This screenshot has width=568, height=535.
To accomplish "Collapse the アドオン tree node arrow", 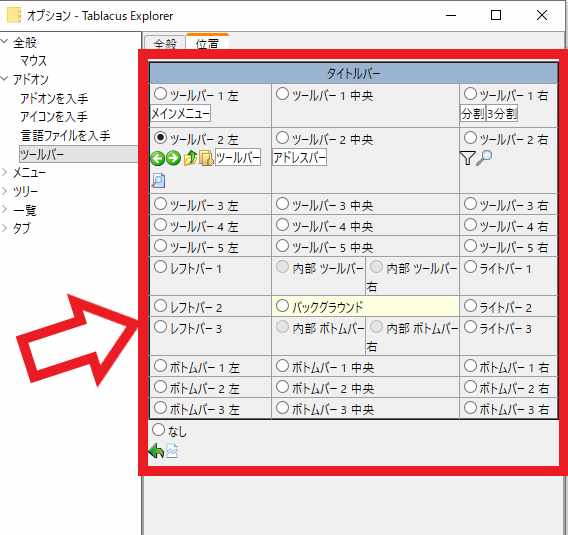I will pos(4,78).
